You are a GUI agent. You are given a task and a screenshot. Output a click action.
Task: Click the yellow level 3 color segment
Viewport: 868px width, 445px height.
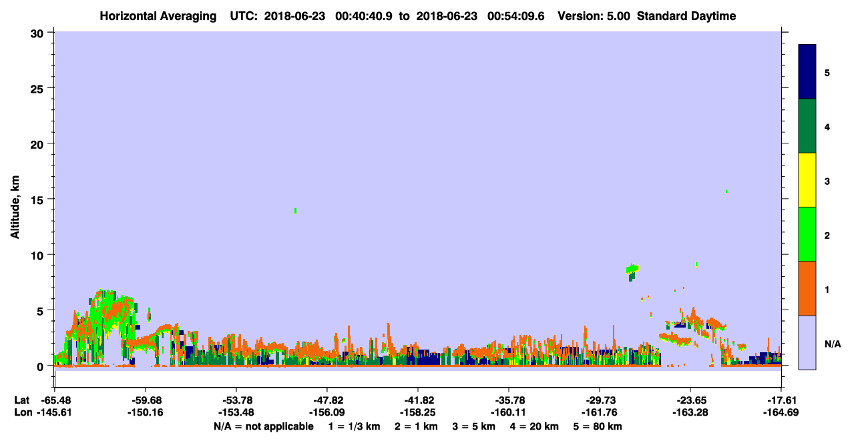807,180
